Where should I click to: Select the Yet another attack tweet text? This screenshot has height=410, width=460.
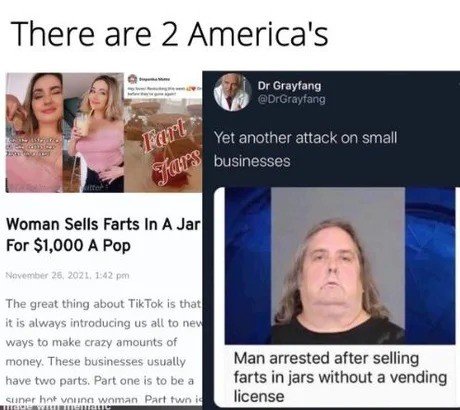click(x=305, y=149)
